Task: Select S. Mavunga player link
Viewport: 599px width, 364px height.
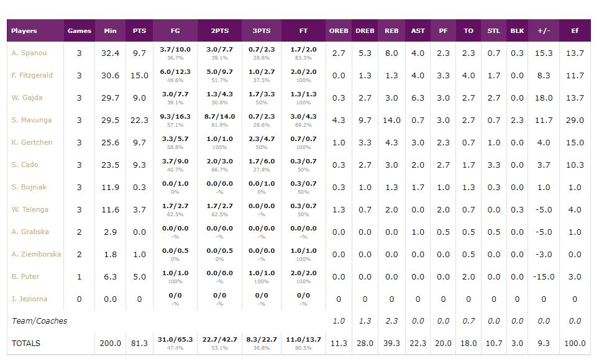Action: 31,120
